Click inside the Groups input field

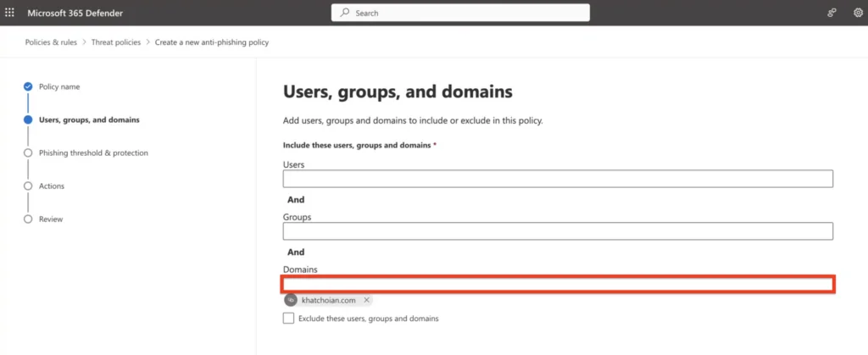pyautogui.click(x=558, y=231)
